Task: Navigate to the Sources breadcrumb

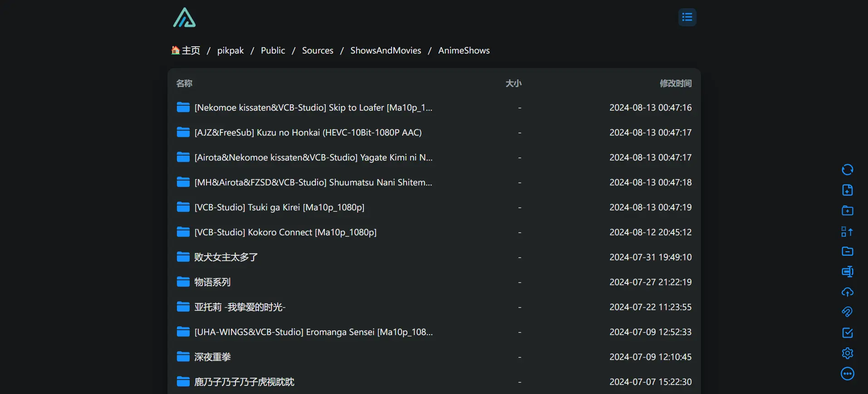Action: tap(318, 50)
